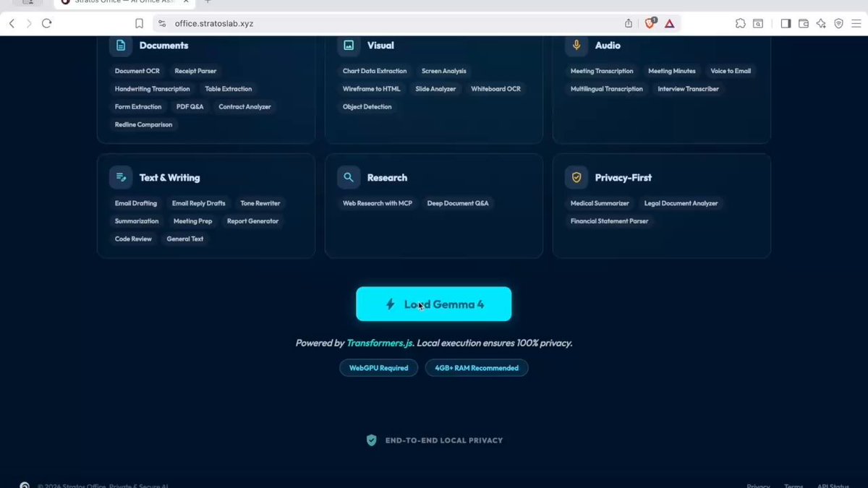The image size is (868, 488).
Task: Open Leo AI sparkle icon
Action: click(x=821, y=23)
